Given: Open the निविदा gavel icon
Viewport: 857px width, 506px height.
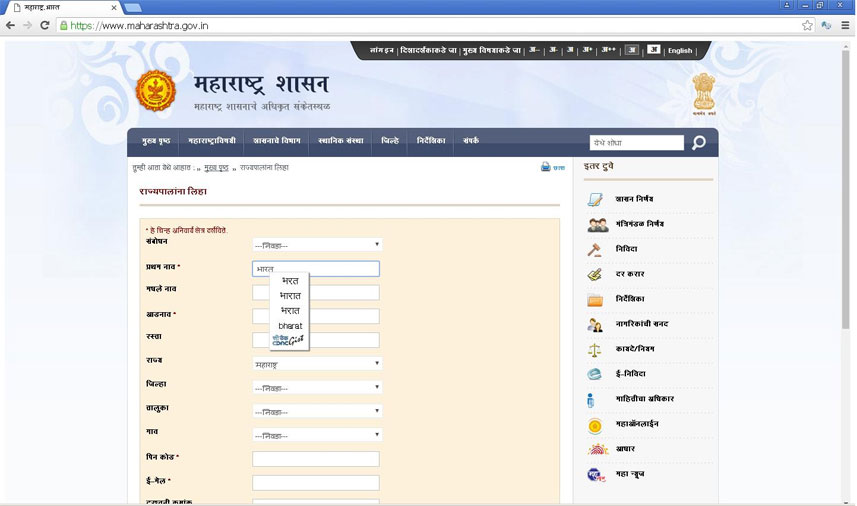Looking at the screenshot, I should [x=595, y=249].
